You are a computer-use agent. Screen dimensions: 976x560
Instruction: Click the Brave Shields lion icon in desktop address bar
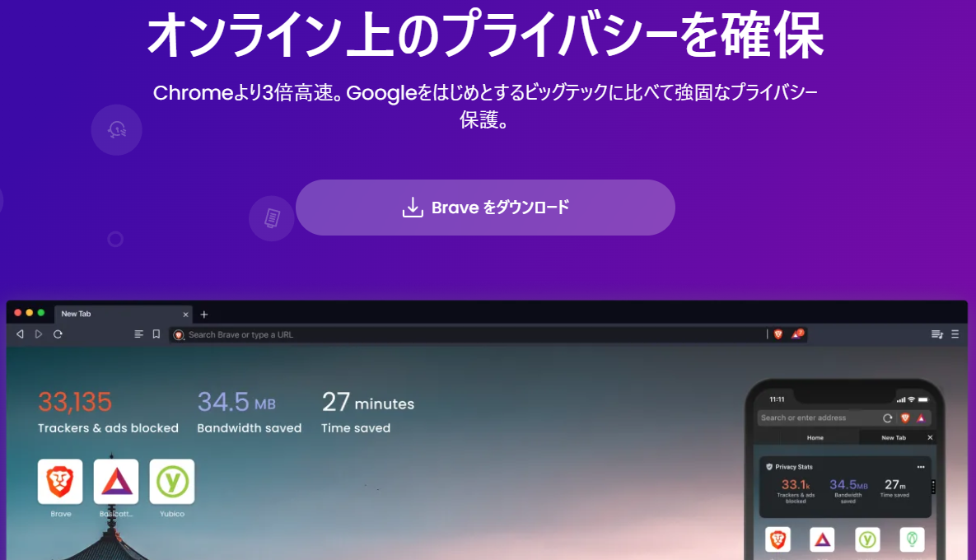(x=778, y=334)
